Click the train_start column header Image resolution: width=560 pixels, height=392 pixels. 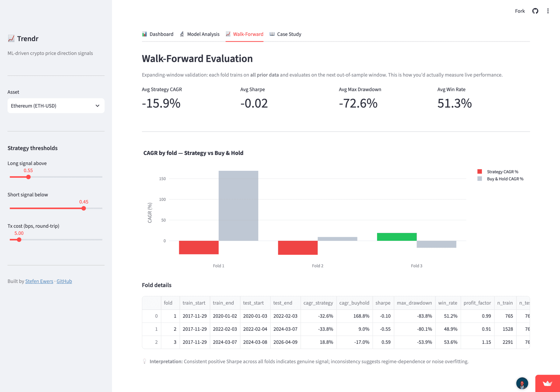[x=194, y=303]
